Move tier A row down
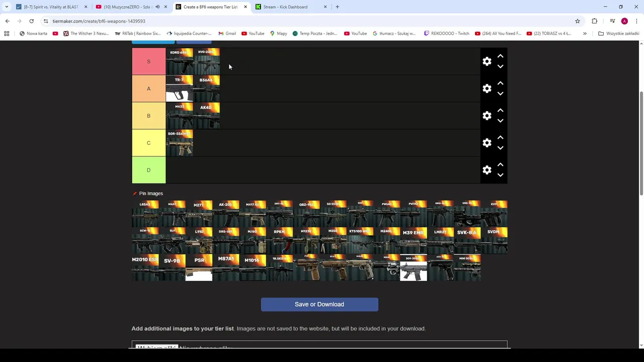644x362 pixels. (x=500, y=94)
